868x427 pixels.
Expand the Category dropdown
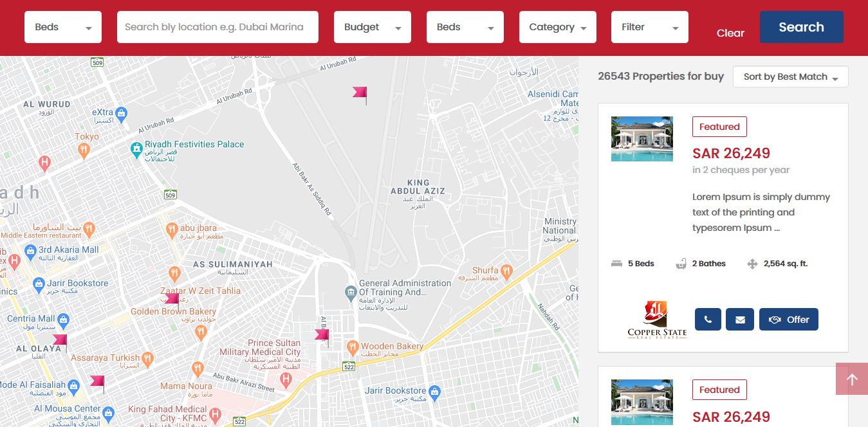click(x=558, y=27)
